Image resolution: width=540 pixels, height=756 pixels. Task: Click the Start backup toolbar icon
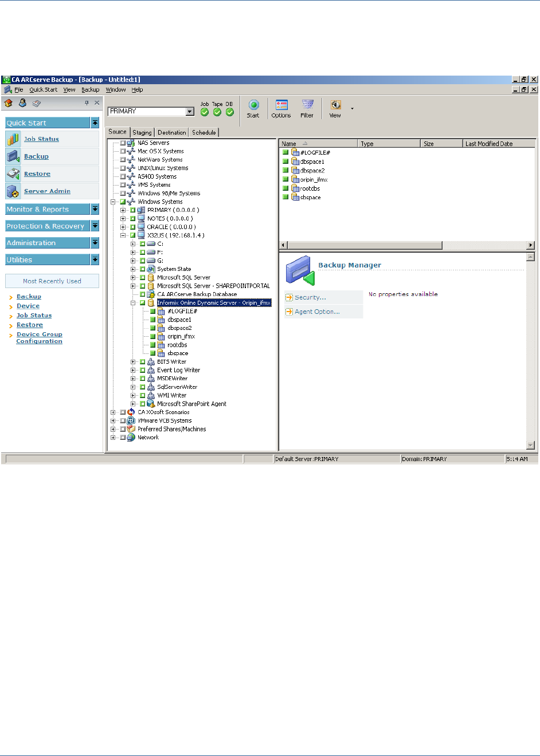click(x=253, y=105)
